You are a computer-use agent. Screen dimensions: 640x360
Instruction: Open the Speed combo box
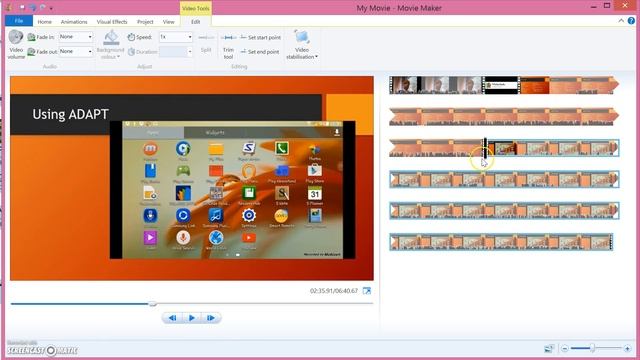pos(176,37)
